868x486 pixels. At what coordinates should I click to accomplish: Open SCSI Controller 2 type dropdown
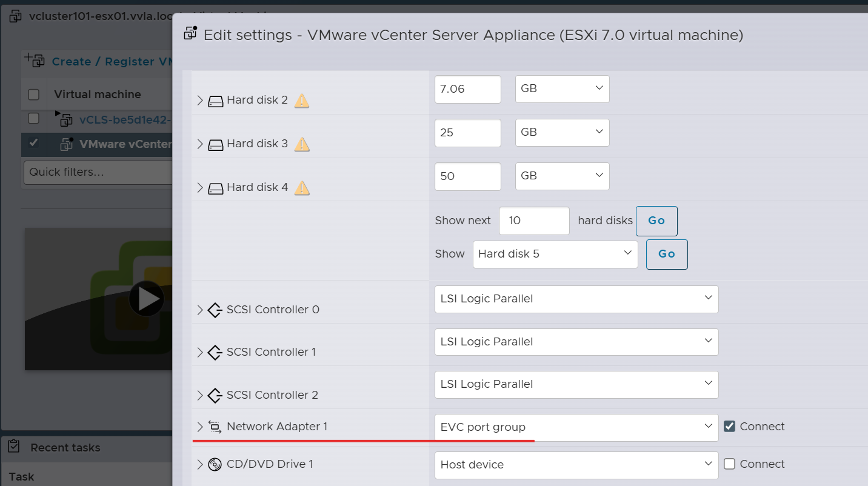pos(576,385)
